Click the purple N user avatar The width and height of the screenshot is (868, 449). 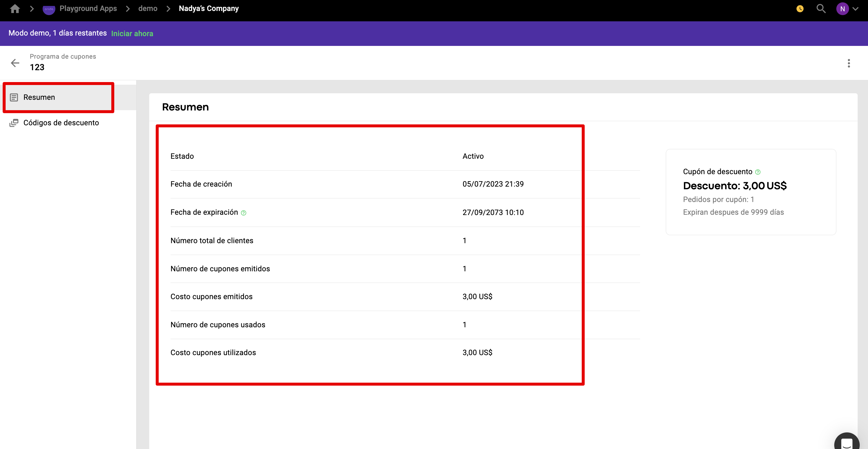(x=842, y=9)
